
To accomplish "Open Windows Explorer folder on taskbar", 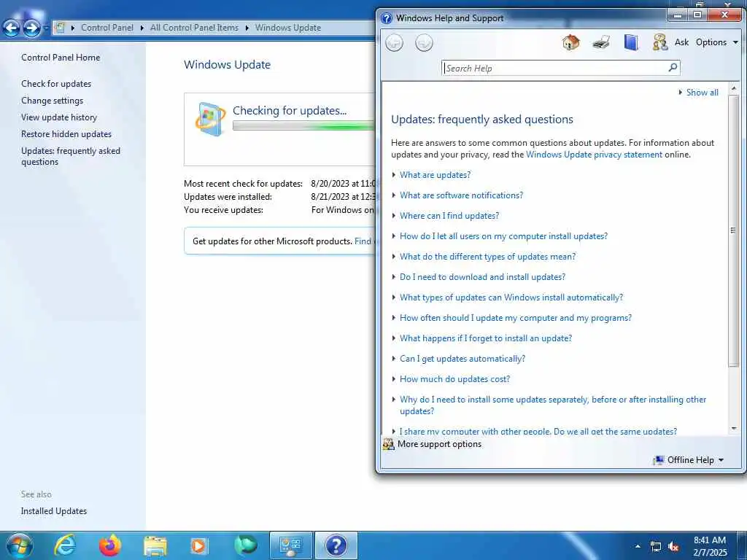I will (155, 546).
